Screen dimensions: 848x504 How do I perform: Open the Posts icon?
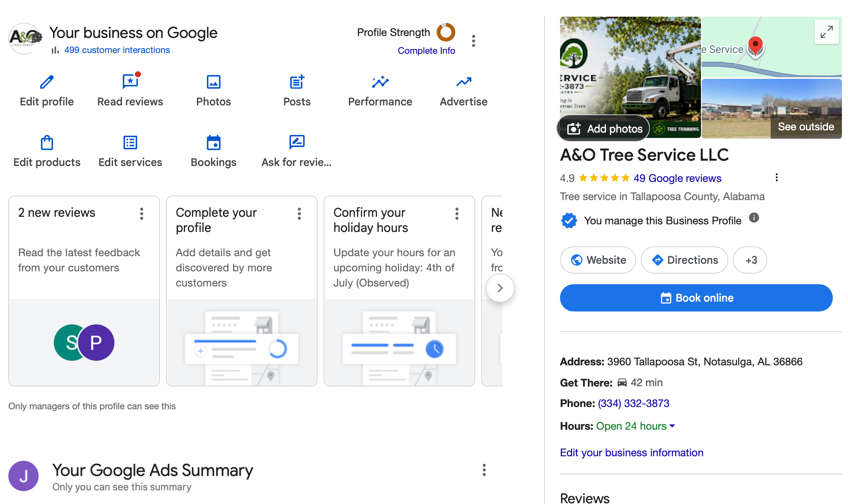click(297, 82)
